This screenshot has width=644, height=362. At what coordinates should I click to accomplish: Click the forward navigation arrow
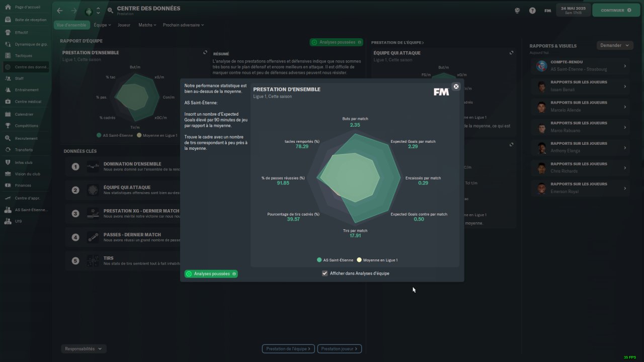click(74, 11)
